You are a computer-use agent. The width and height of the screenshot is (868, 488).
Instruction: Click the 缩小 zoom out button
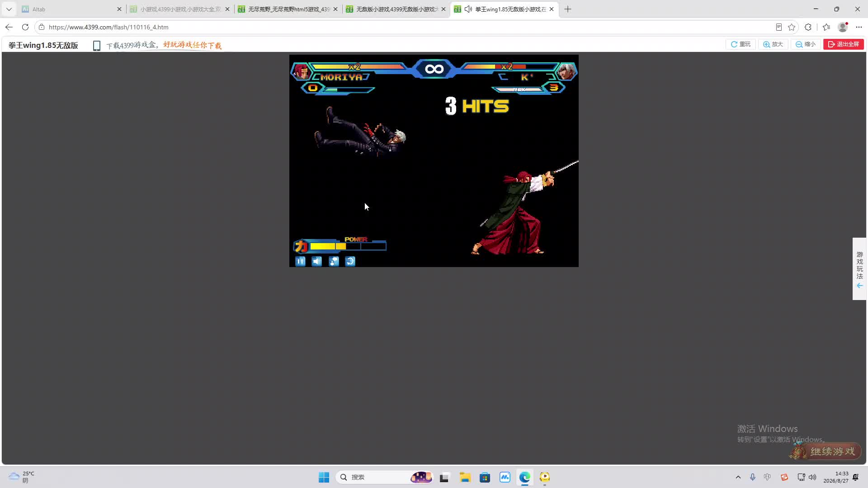(x=806, y=44)
